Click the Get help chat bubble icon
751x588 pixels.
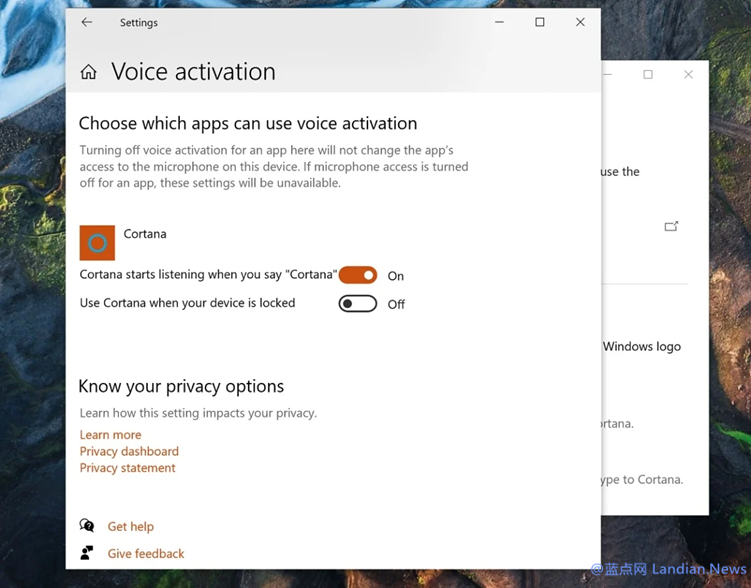click(88, 526)
